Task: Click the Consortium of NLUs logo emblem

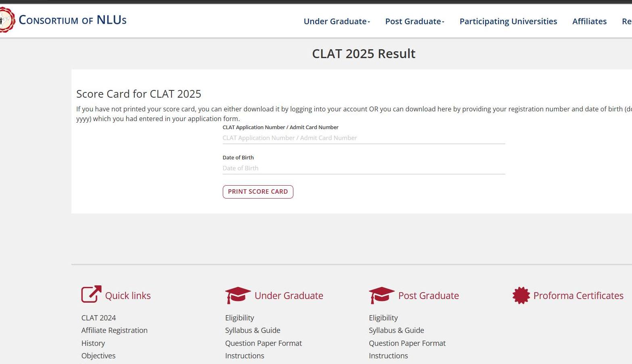Action: [x=7, y=20]
